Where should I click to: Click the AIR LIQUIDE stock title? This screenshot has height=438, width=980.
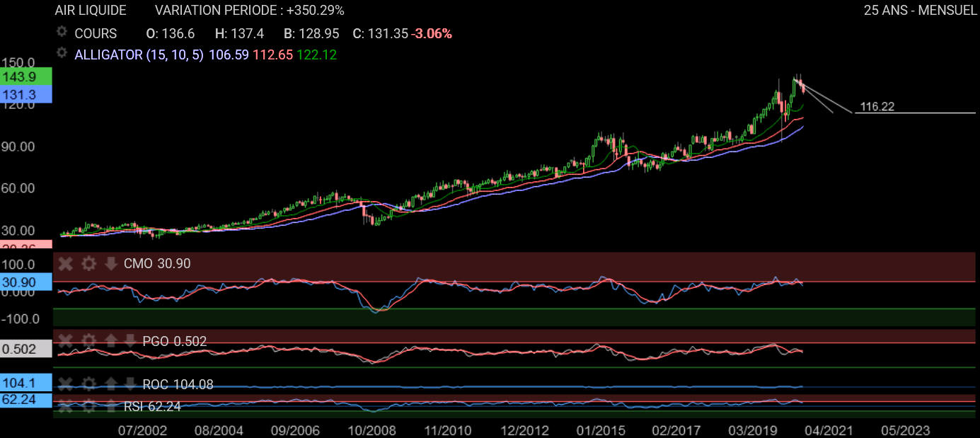[91, 11]
